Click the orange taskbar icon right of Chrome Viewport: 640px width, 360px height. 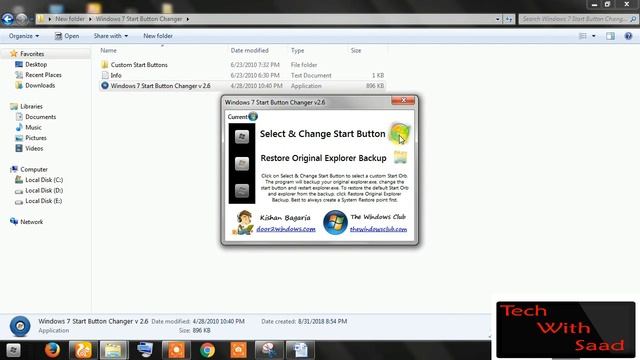tap(238, 350)
